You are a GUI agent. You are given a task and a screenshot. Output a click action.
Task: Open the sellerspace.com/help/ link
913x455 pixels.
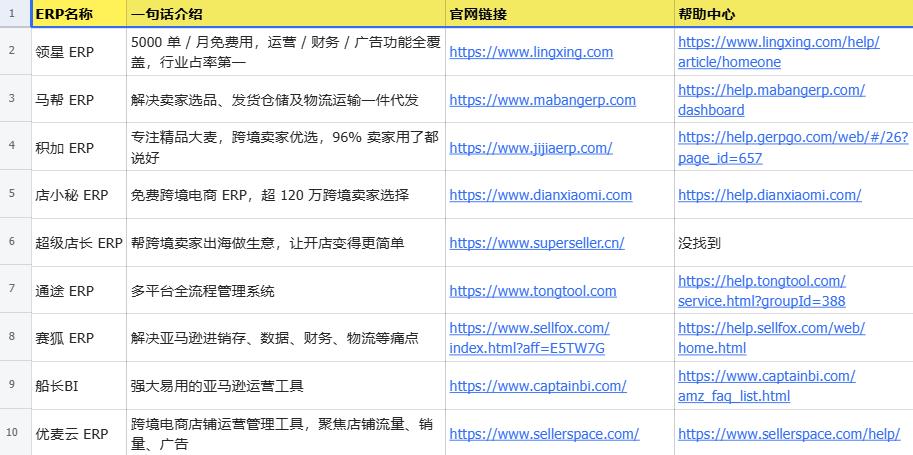790,434
